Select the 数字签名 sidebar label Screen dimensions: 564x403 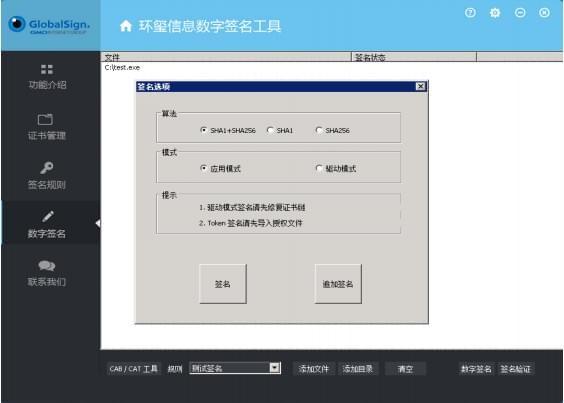pos(47,234)
